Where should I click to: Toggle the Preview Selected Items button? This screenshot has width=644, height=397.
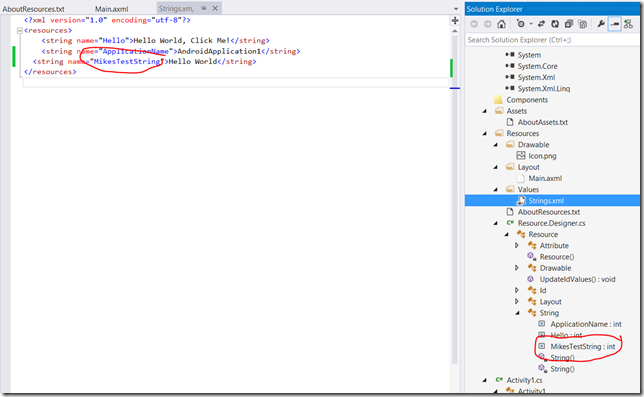point(614,24)
